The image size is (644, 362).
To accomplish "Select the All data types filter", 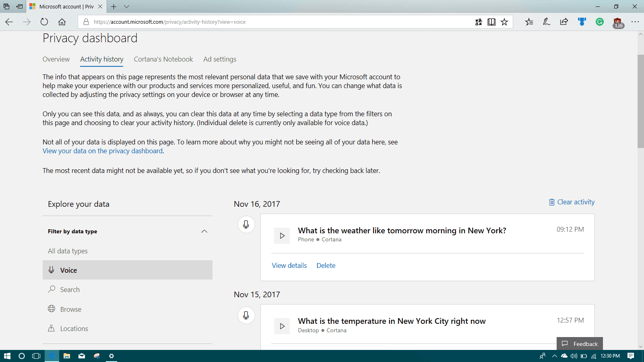I will [68, 251].
